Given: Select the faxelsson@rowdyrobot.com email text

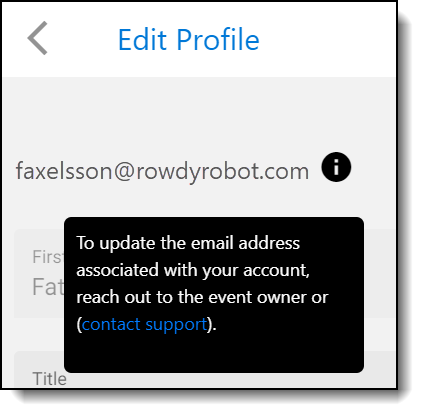Looking at the screenshot, I should pyautogui.click(x=162, y=171).
